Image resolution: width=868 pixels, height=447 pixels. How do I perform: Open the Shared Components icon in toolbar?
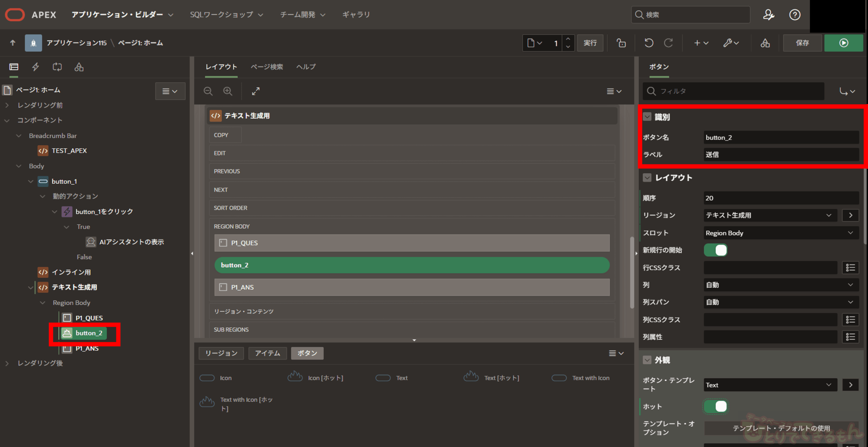point(765,43)
